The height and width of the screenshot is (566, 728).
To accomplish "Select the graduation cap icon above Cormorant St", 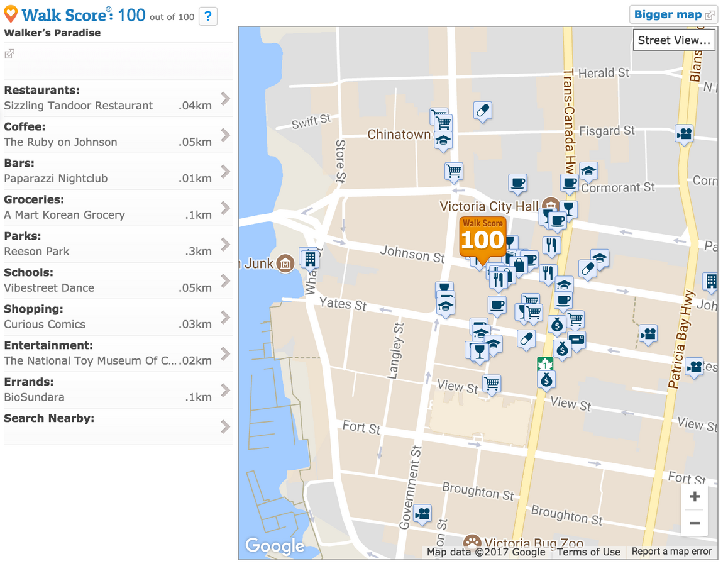I will 588,171.
